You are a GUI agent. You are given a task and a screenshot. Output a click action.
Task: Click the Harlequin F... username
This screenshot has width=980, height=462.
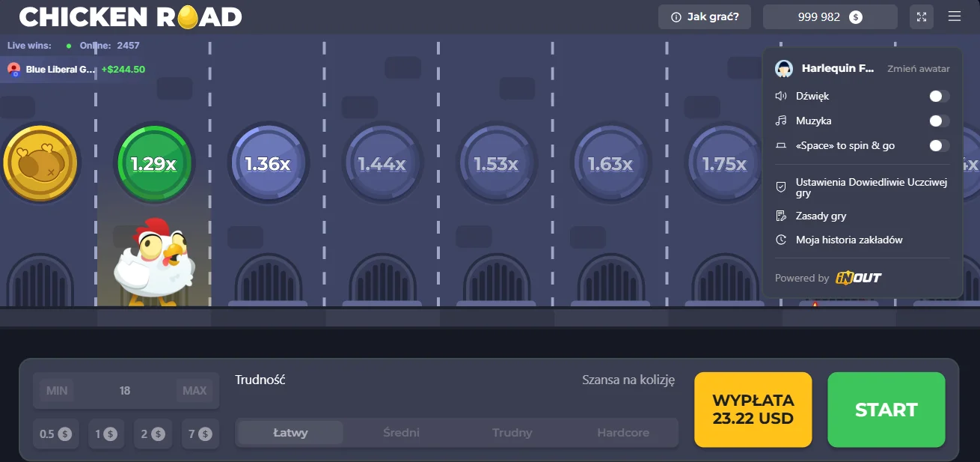tap(838, 68)
